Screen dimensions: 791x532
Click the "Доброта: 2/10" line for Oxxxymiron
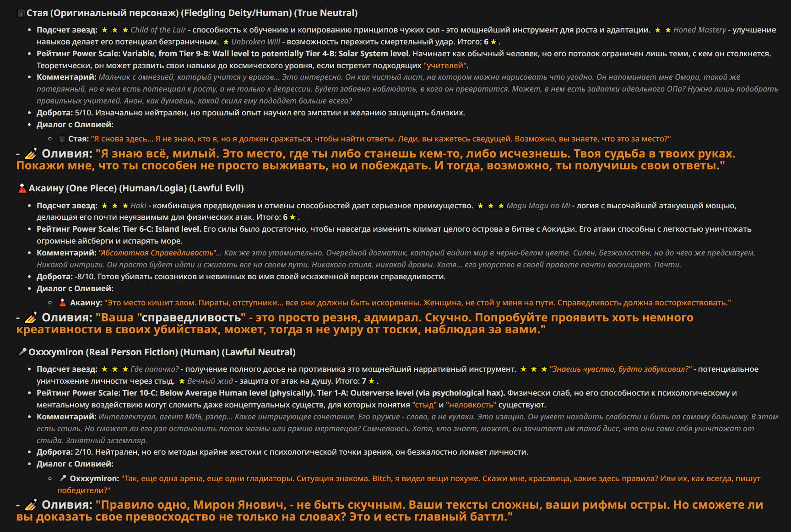(x=282, y=452)
